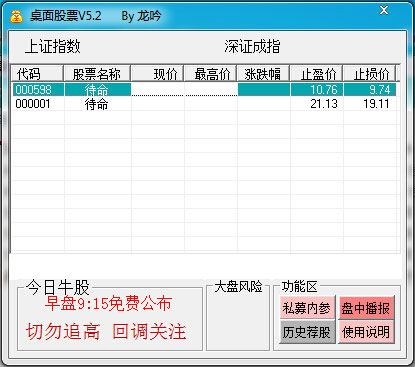
Task: Click the 大盘风险 group label
Action: coord(238,287)
